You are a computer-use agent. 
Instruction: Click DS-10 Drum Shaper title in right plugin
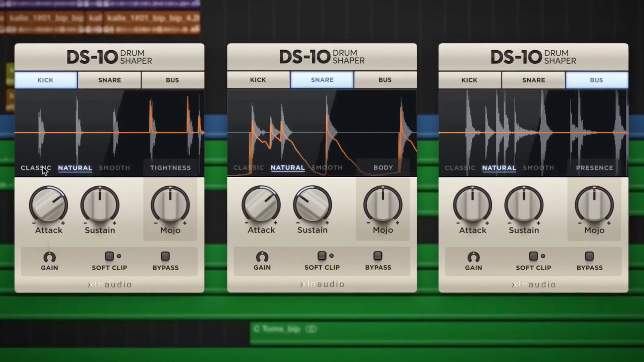tap(533, 57)
